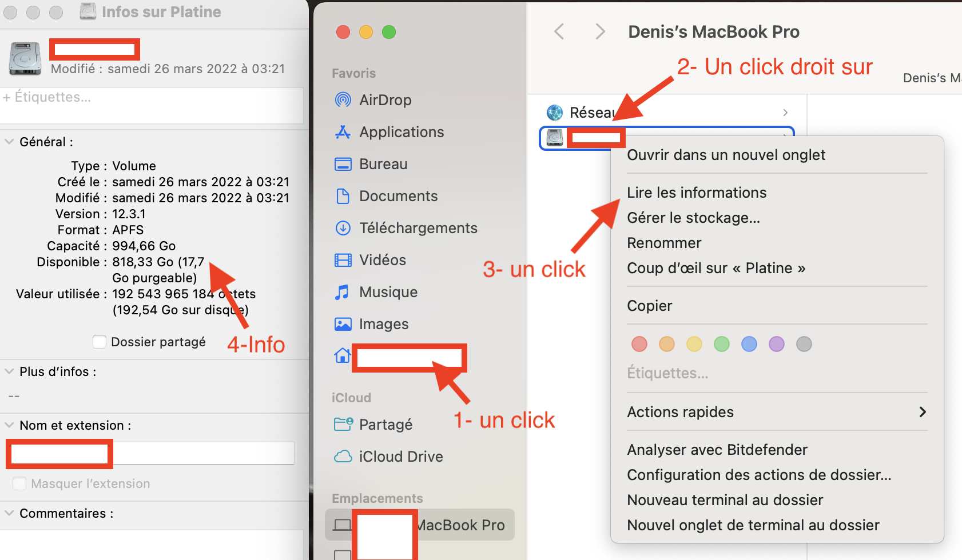Pick the orange tag color
The width and height of the screenshot is (962, 560).
(x=667, y=344)
